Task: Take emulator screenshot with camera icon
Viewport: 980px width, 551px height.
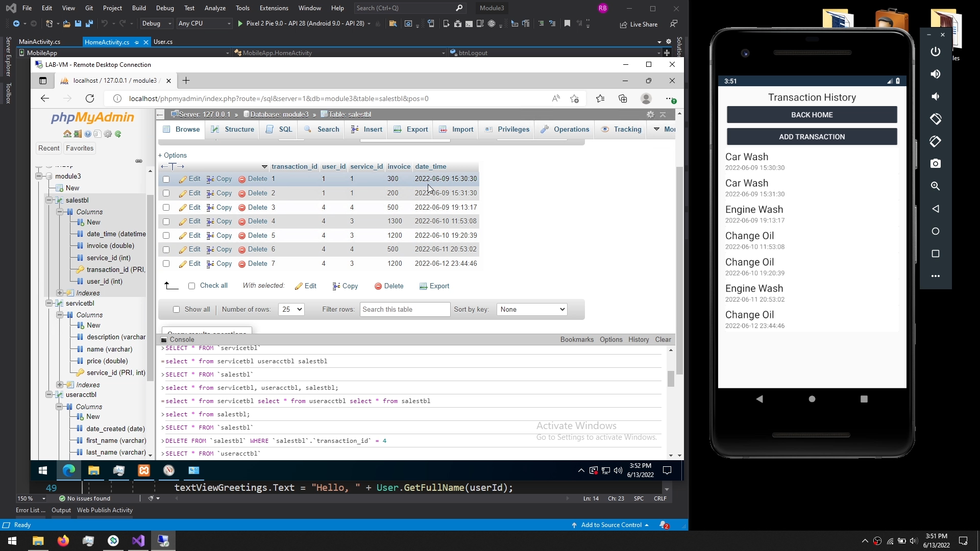Action: click(x=935, y=164)
